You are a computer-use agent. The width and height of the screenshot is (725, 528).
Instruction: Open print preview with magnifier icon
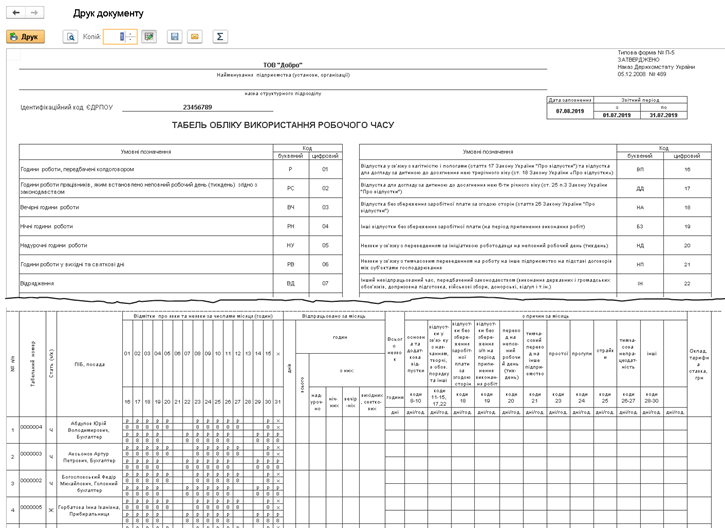[x=71, y=37]
